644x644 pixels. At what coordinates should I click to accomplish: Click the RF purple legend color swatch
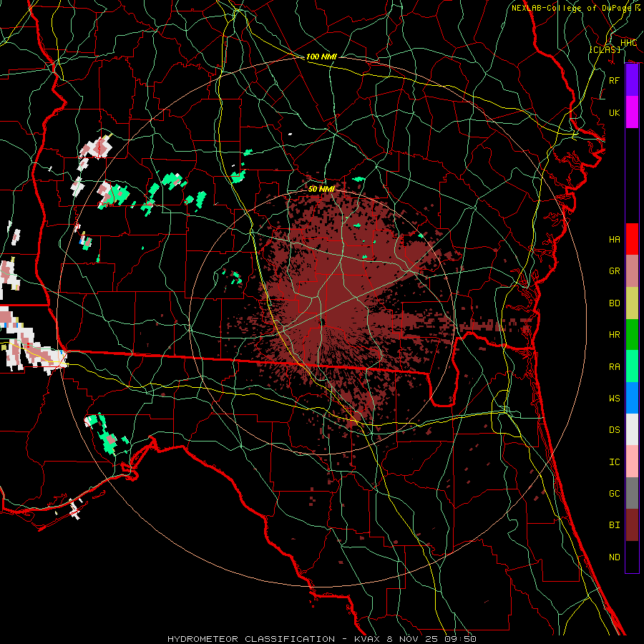click(632, 80)
